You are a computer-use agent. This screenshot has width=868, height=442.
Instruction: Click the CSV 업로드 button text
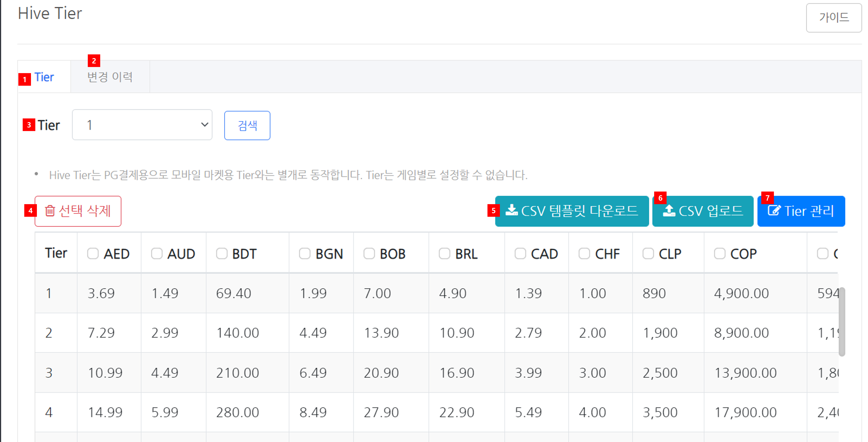pyautogui.click(x=711, y=211)
